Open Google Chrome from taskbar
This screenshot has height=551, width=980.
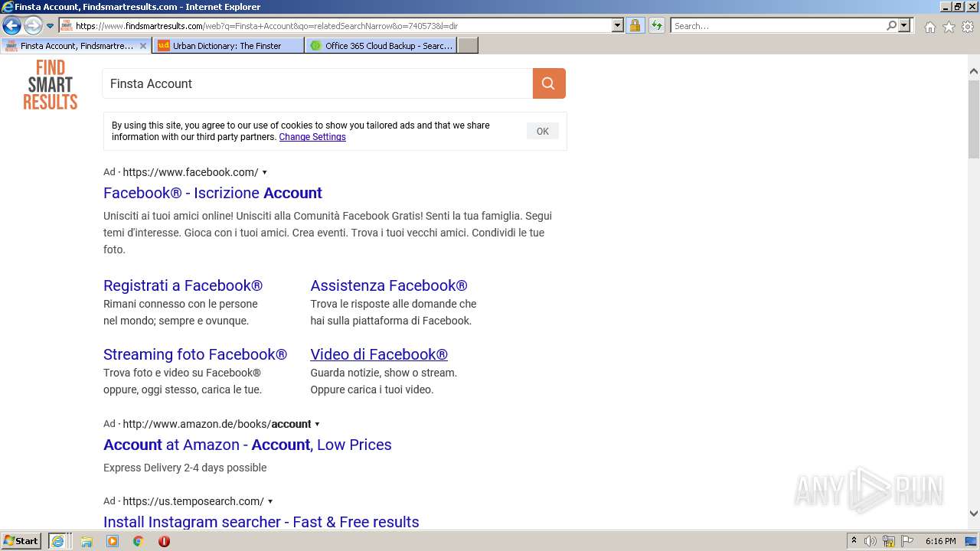(139, 541)
